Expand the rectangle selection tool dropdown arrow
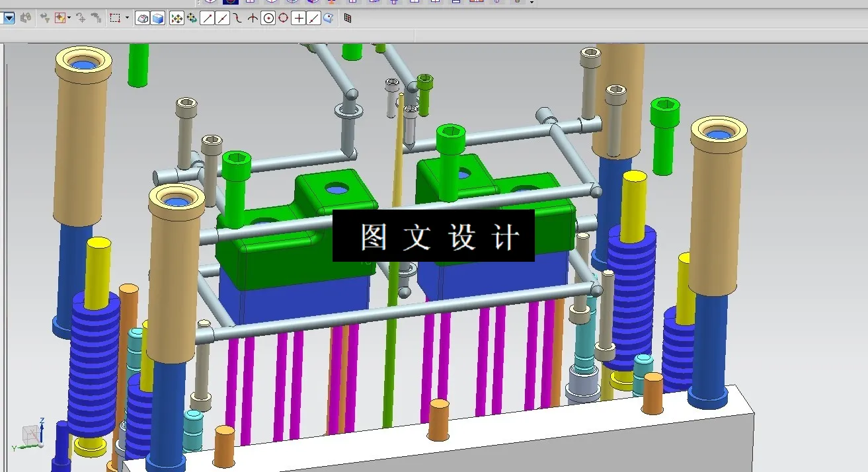 point(126,18)
